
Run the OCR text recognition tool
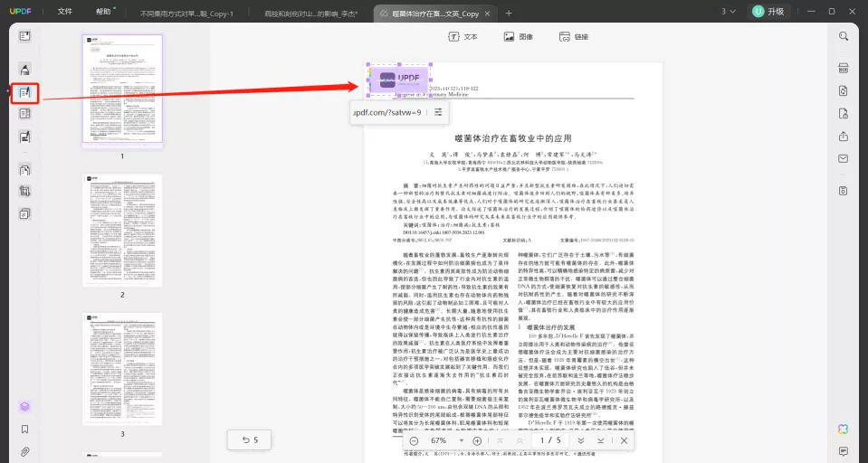click(843, 69)
